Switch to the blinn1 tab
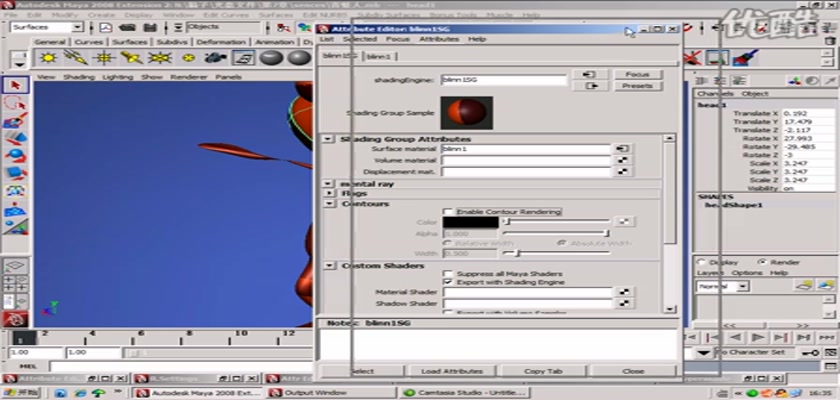 (379, 57)
